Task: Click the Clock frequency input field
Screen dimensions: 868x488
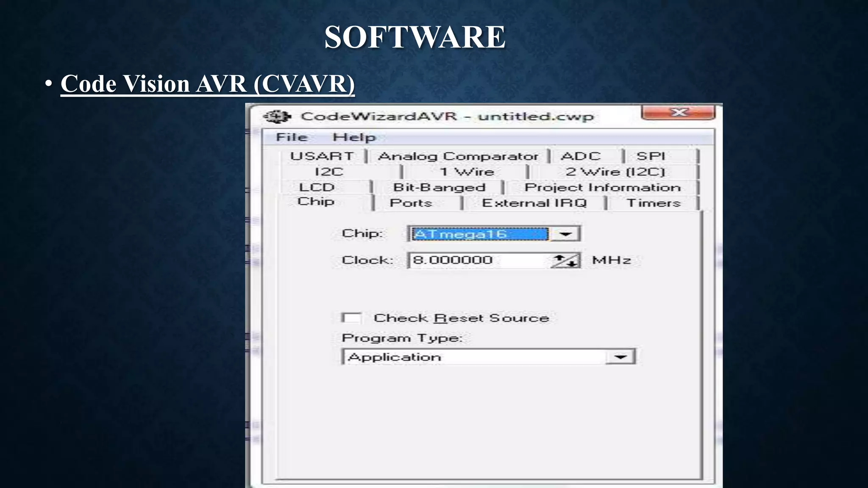Action: tap(479, 260)
